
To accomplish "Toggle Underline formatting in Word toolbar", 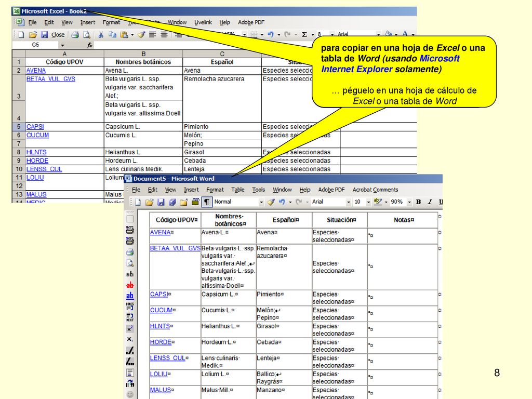I will click(441, 202).
